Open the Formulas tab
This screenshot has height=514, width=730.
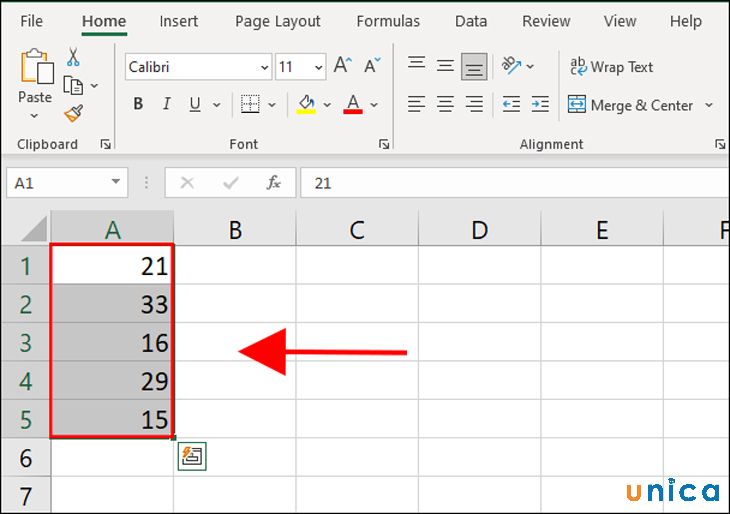(x=388, y=21)
